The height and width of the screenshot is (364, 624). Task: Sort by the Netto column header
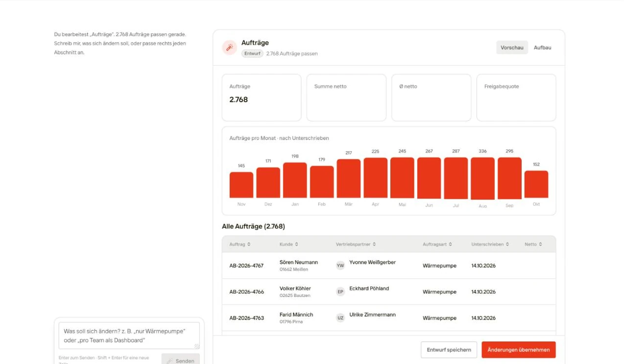[533, 244]
